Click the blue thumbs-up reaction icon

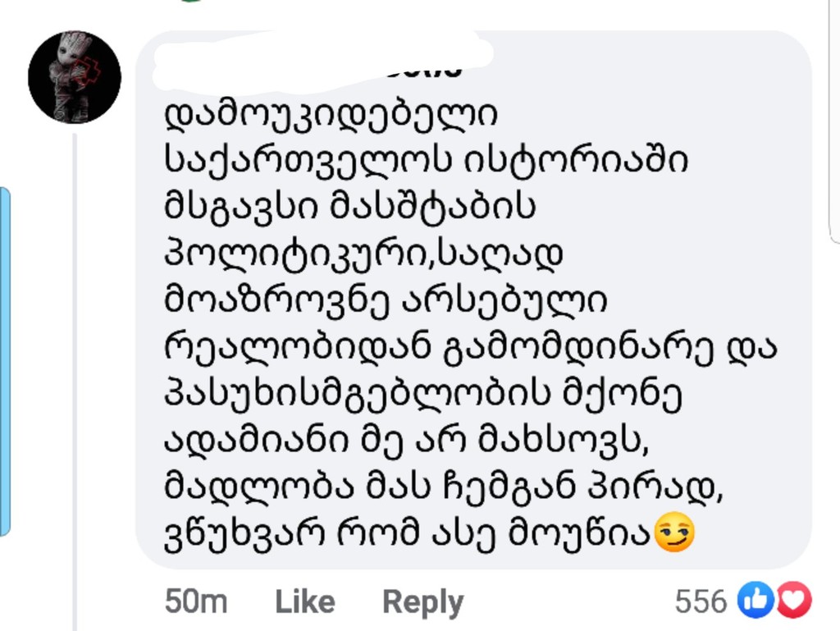(x=752, y=601)
